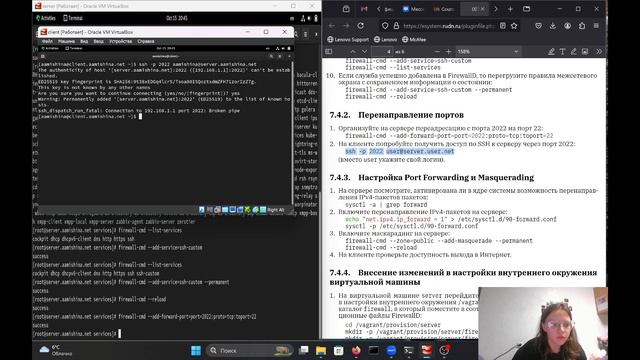
Task: Click Terminal app menu in server VM top bar
Action: (x=73, y=18)
